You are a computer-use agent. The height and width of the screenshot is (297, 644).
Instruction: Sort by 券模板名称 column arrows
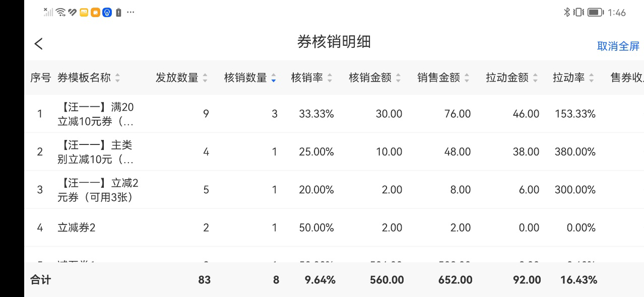118,78
